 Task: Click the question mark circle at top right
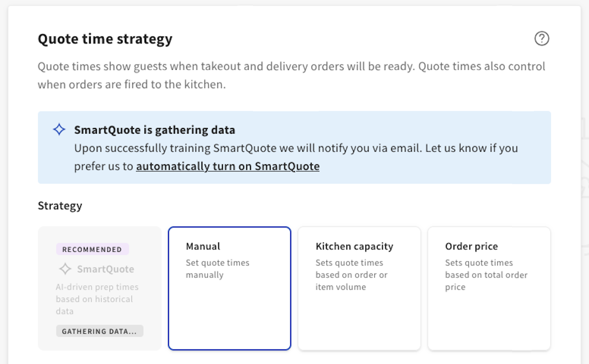542,38
